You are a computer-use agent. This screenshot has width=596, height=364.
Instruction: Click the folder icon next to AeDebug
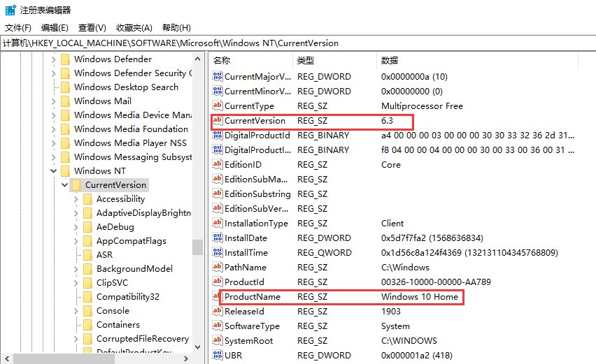[x=87, y=227]
